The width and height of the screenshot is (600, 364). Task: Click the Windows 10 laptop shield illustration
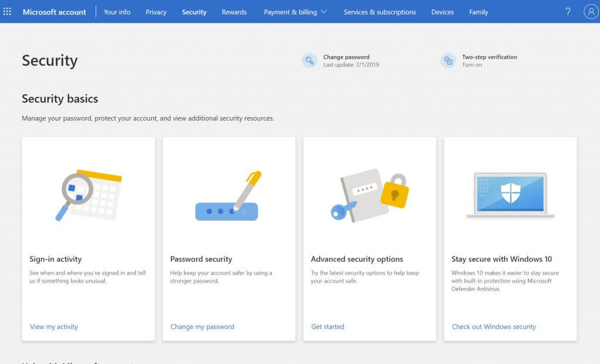[x=510, y=195]
